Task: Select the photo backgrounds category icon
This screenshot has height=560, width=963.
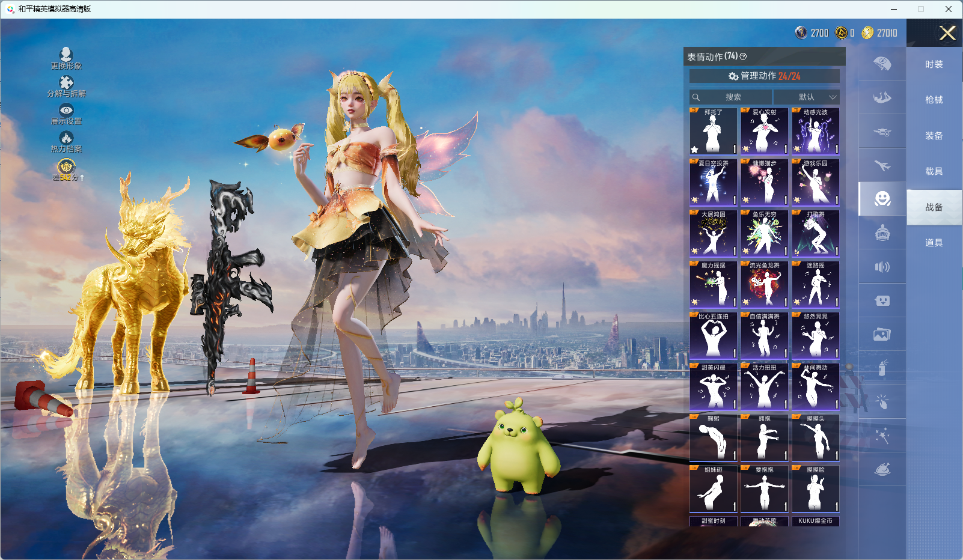Action: click(882, 334)
